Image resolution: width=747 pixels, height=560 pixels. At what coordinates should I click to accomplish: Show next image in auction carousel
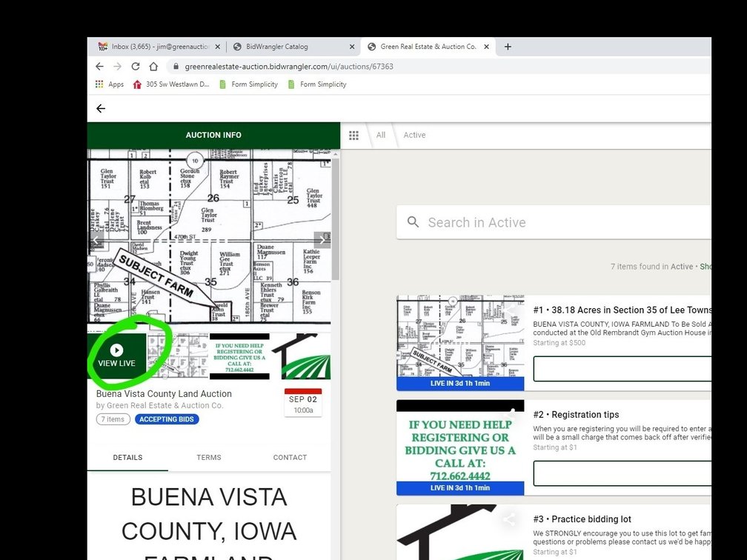point(322,239)
